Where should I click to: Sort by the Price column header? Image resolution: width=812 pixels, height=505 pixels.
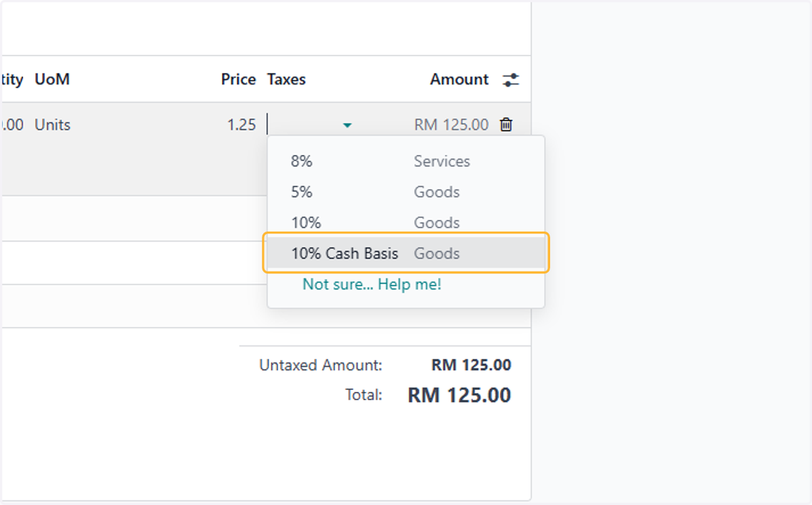(x=238, y=79)
